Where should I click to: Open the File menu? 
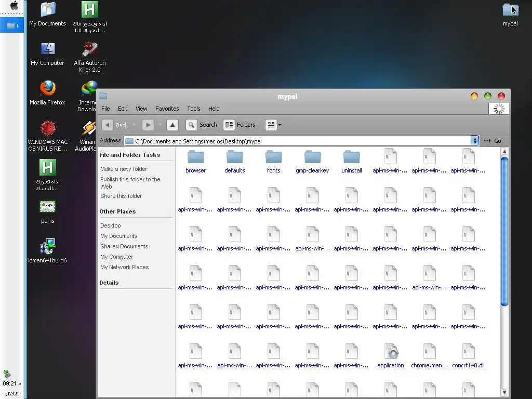tap(105, 109)
